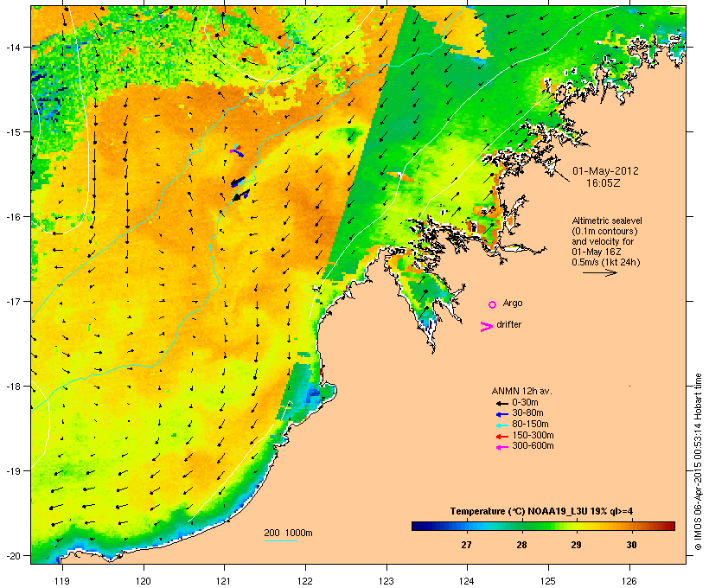709x588 pixels.
Task: Click the color bar value 28
Action: pyautogui.click(x=521, y=545)
